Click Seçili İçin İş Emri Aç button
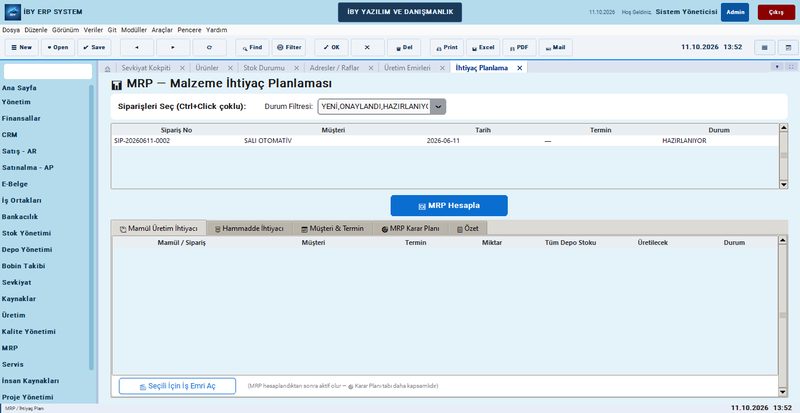800x413 pixels. (178, 386)
